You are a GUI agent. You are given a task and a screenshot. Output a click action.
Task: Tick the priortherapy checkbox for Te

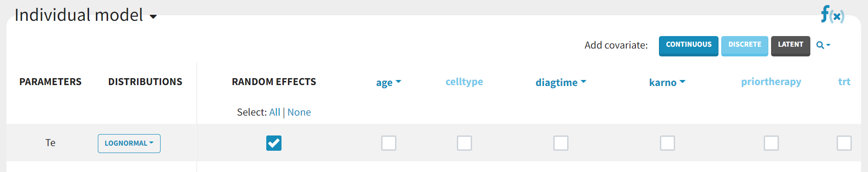(771, 143)
